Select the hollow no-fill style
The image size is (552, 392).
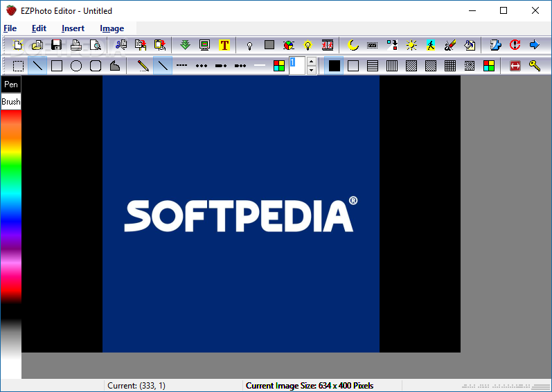353,66
